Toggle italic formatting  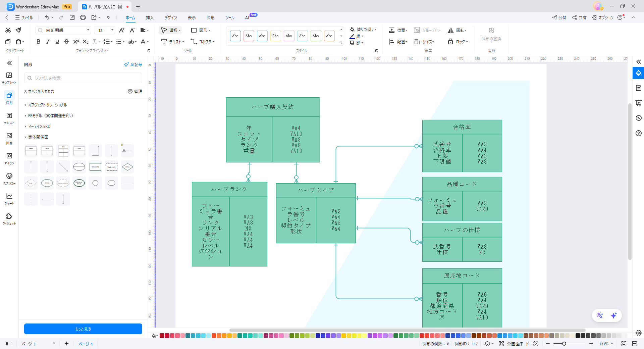(x=48, y=42)
